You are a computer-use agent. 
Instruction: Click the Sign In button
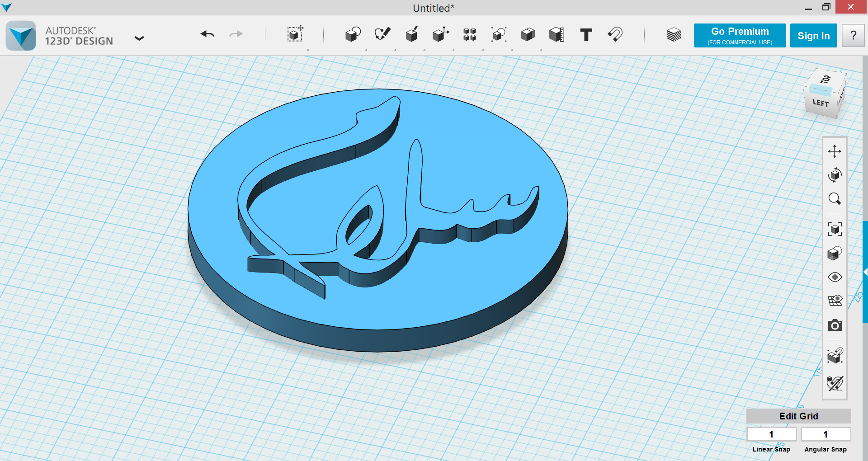click(813, 35)
